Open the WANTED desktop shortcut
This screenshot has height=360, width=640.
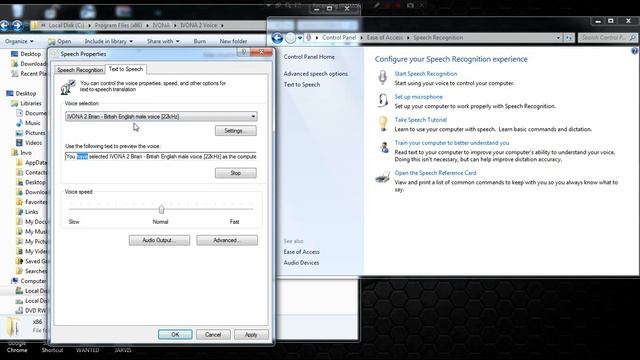(x=88, y=350)
